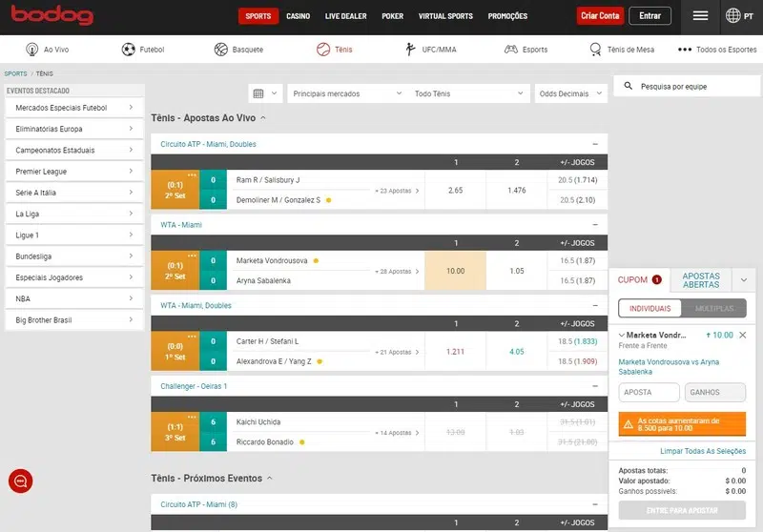Viewport: 763px width, 532px height.
Task: Click the calendar date picker icon
Action: (258, 93)
